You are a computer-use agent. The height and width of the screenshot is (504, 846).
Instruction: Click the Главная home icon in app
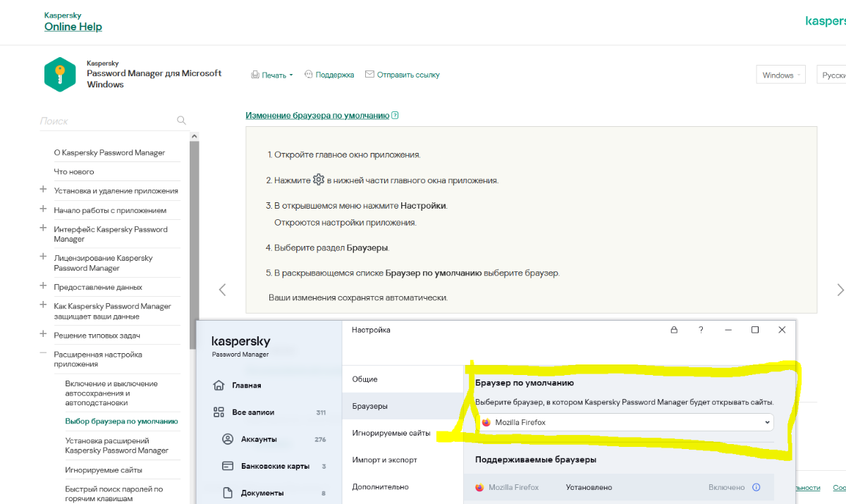(x=219, y=385)
